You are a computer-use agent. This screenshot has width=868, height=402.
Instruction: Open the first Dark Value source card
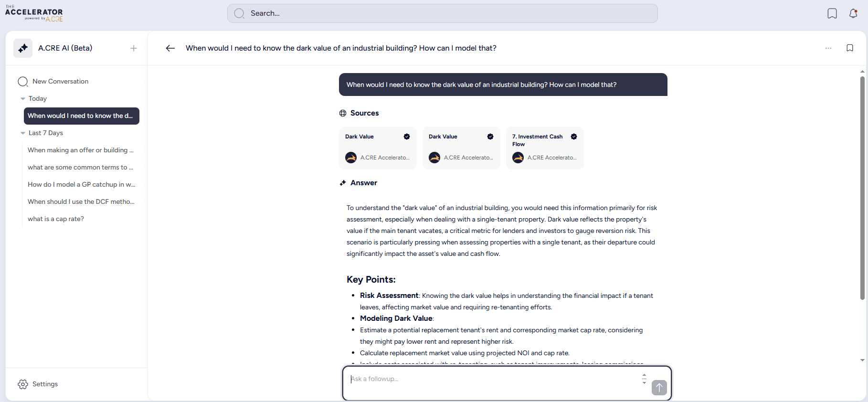(x=377, y=148)
